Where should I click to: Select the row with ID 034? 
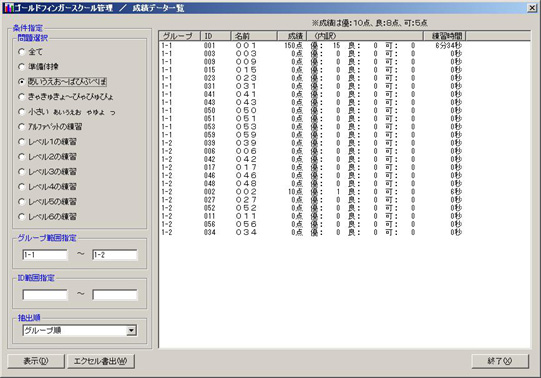coord(312,232)
